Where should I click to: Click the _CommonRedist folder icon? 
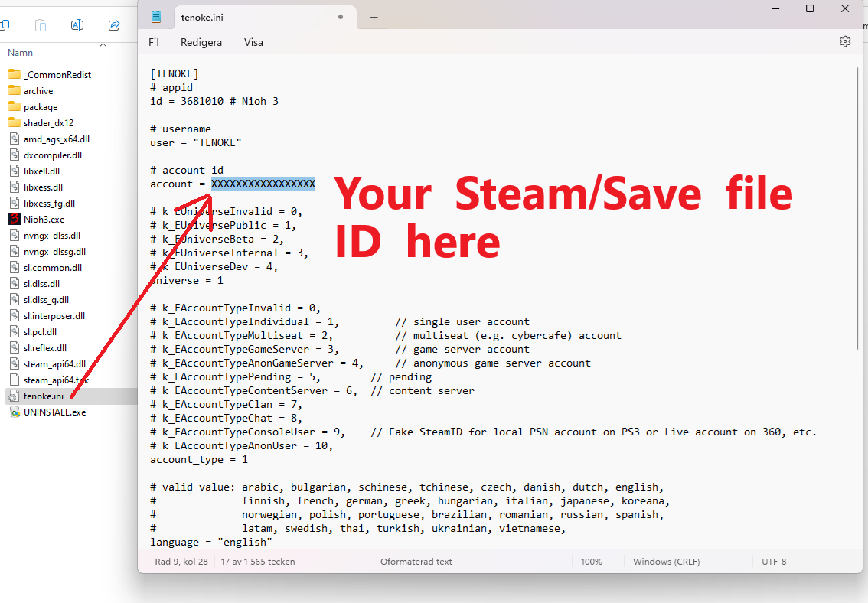(x=15, y=74)
